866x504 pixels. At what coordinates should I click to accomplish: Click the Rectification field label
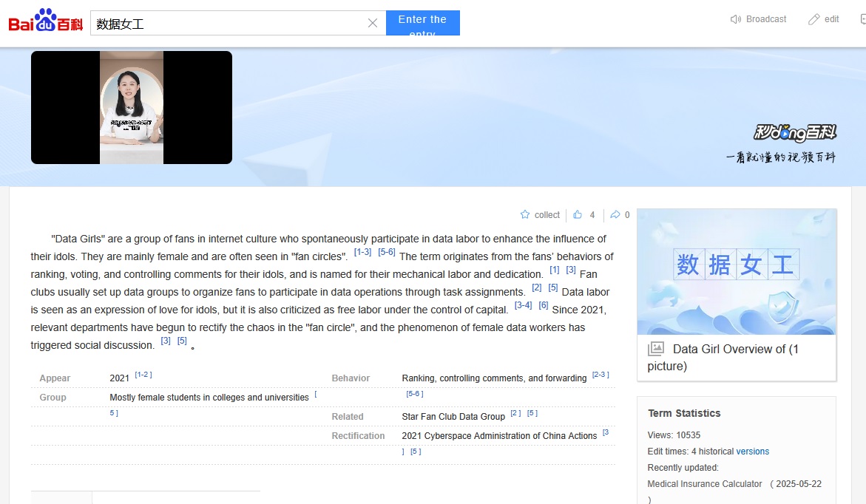coord(358,436)
